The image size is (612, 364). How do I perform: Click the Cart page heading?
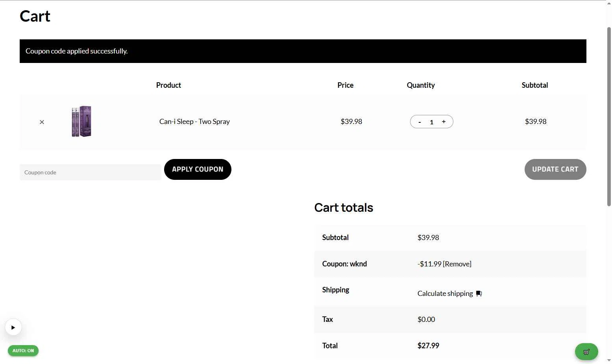pos(35,16)
